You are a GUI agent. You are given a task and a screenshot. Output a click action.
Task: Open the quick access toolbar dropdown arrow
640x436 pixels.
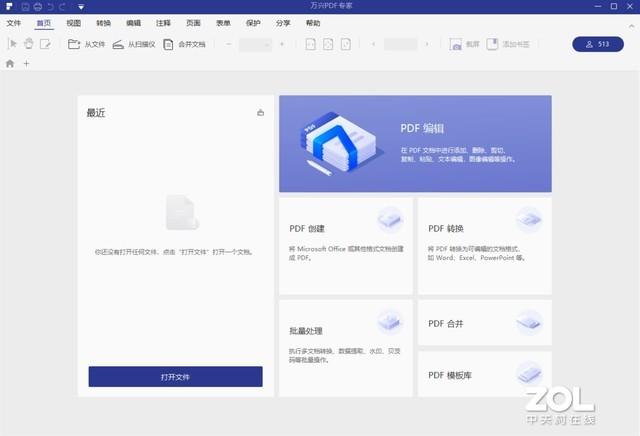[x=81, y=7]
